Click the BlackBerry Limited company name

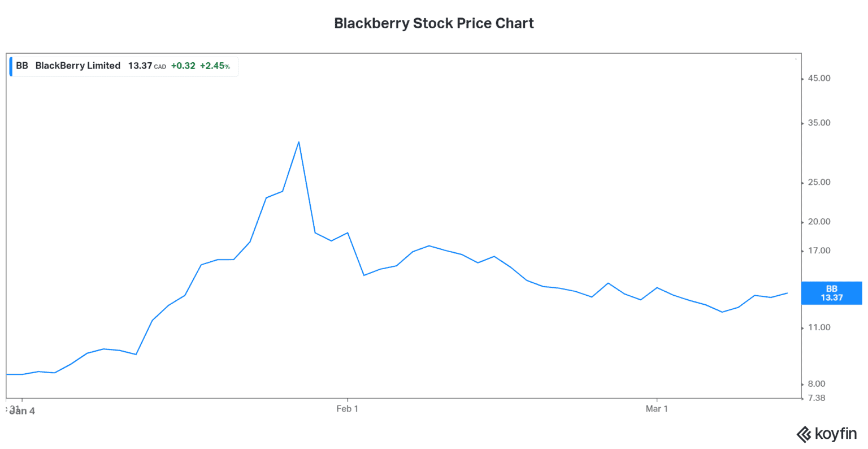click(x=77, y=66)
